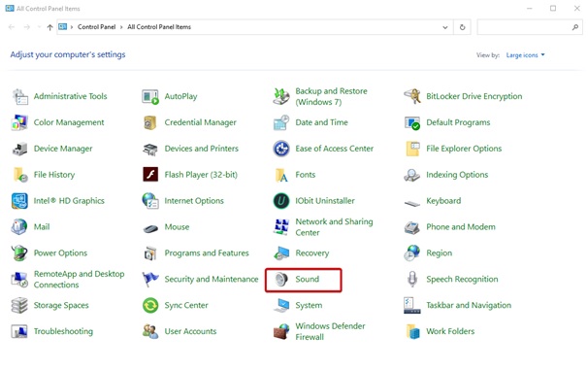The height and width of the screenshot is (370, 588).
Task: Refresh the Control Panel view
Action: (462, 27)
